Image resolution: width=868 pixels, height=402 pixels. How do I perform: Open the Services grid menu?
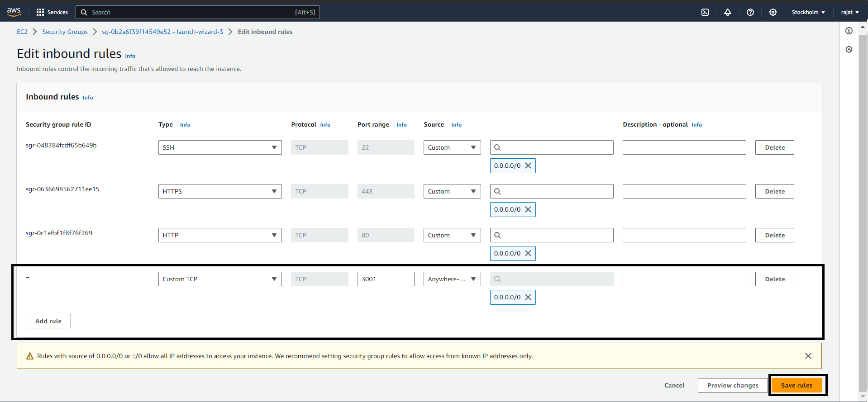click(x=52, y=12)
